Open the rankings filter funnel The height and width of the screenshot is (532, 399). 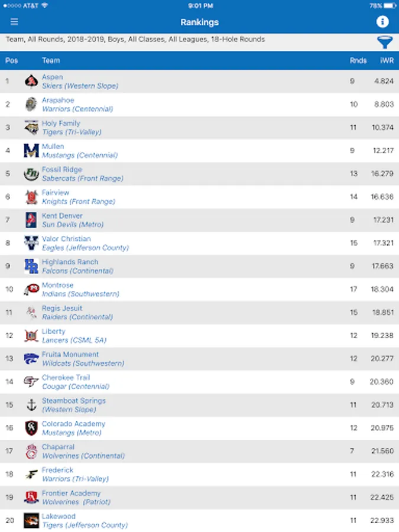pyautogui.click(x=385, y=42)
